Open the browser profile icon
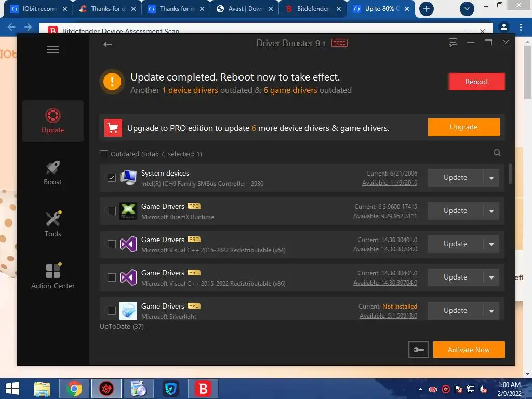 click(504, 27)
